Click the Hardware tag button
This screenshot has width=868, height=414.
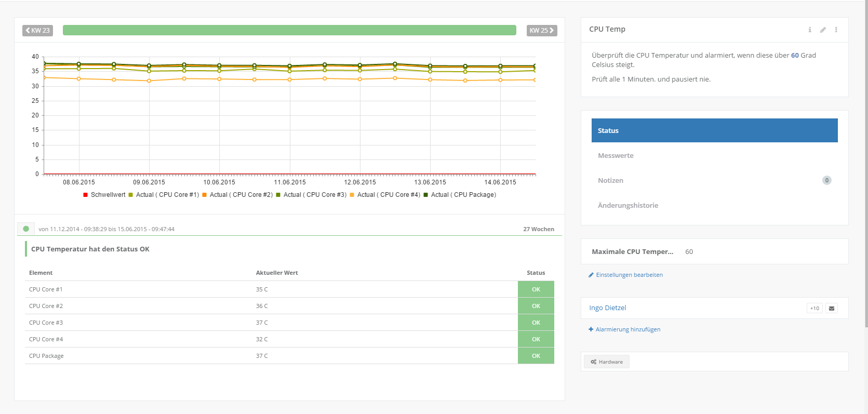click(607, 362)
